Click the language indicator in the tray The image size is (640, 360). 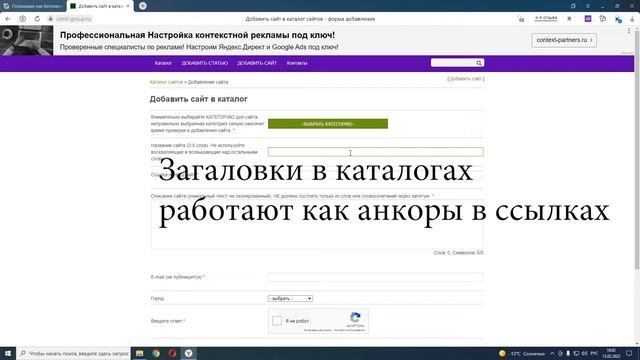pos(594,353)
